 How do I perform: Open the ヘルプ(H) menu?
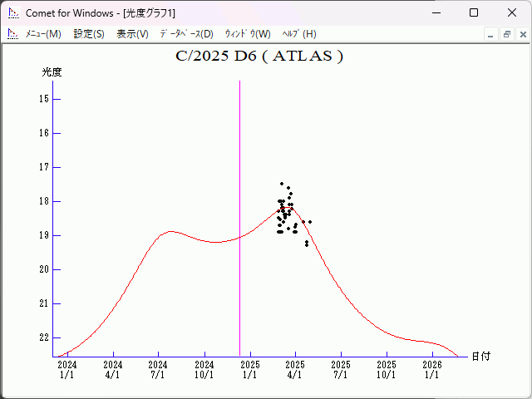click(299, 34)
